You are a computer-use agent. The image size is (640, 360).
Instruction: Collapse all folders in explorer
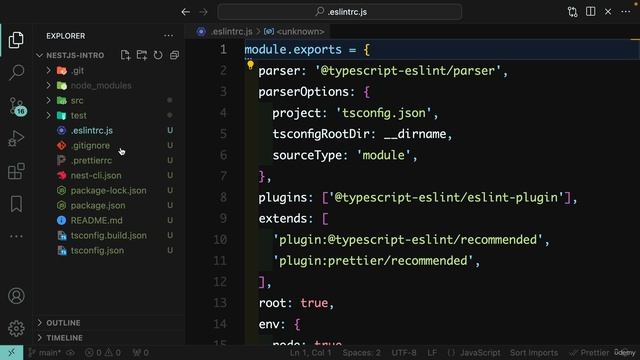coord(174,55)
